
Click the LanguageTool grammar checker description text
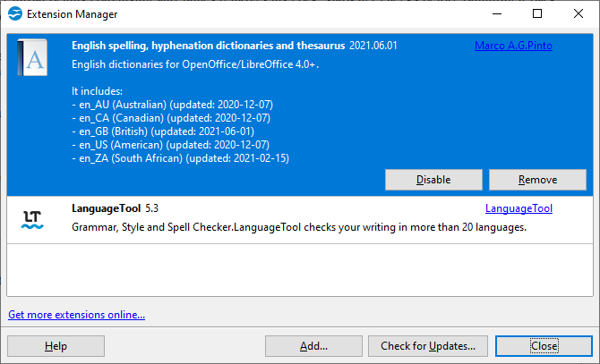297,227
